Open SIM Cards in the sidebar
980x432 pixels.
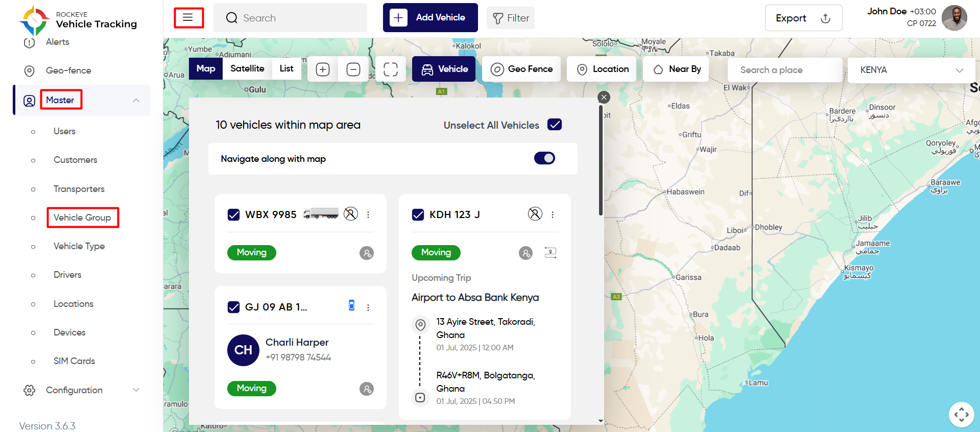pyautogui.click(x=74, y=361)
